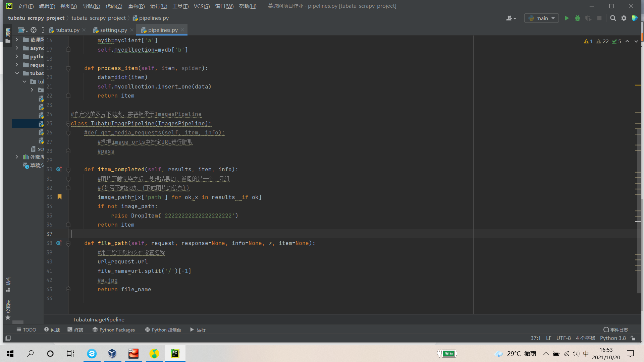Open Python 控制台 console tool window
644x362 pixels.
[163, 330]
